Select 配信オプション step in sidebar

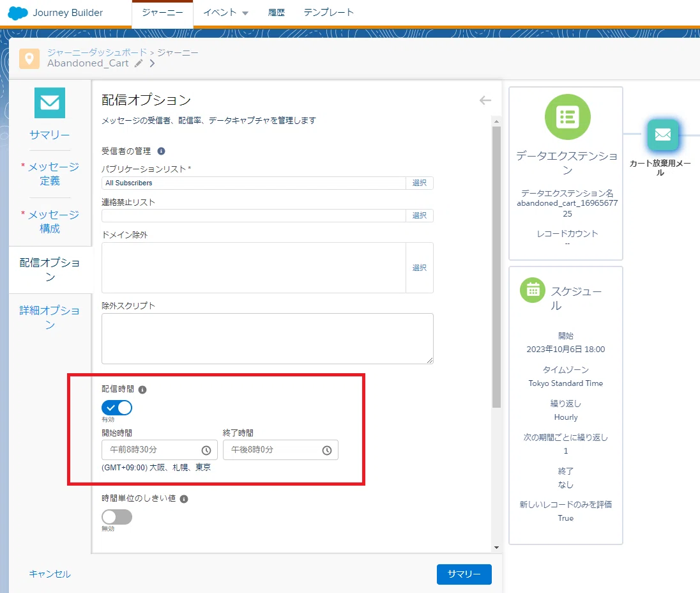coord(50,270)
